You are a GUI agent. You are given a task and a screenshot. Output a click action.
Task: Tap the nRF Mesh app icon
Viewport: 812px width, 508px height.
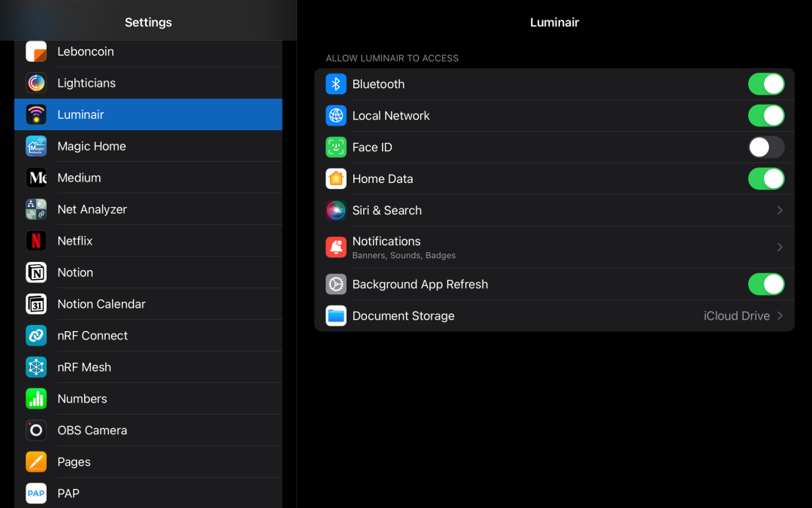tap(36, 367)
